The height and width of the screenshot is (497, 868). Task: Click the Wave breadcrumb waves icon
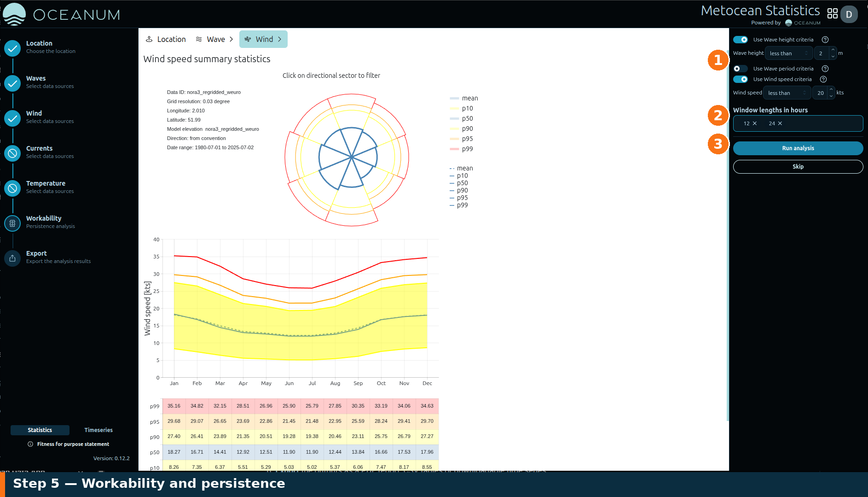(x=199, y=39)
